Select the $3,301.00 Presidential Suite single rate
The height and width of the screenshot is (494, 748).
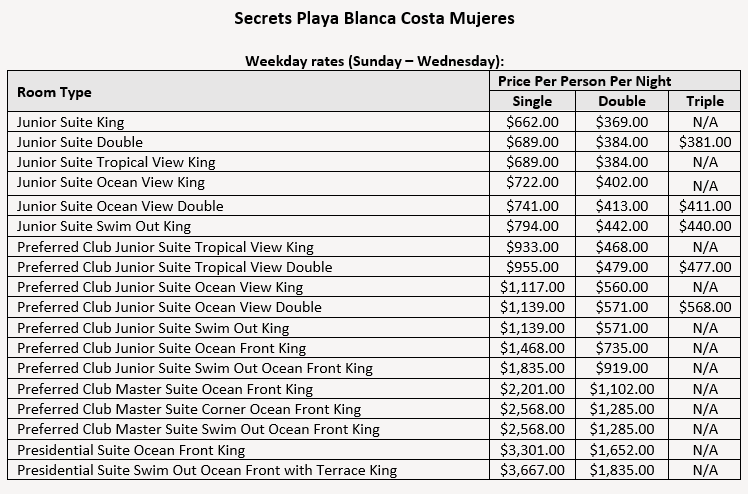(x=532, y=450)
